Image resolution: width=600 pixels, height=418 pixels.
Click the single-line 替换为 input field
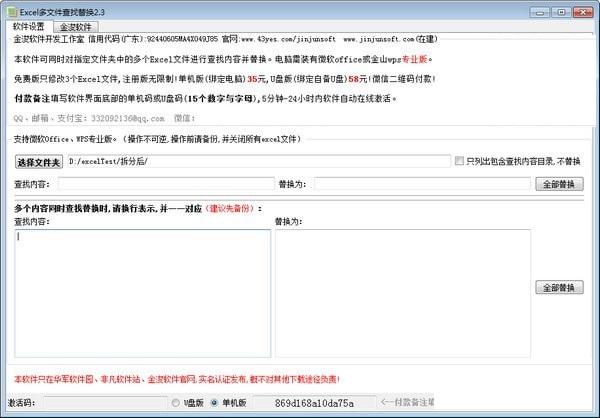pos(422,184)
